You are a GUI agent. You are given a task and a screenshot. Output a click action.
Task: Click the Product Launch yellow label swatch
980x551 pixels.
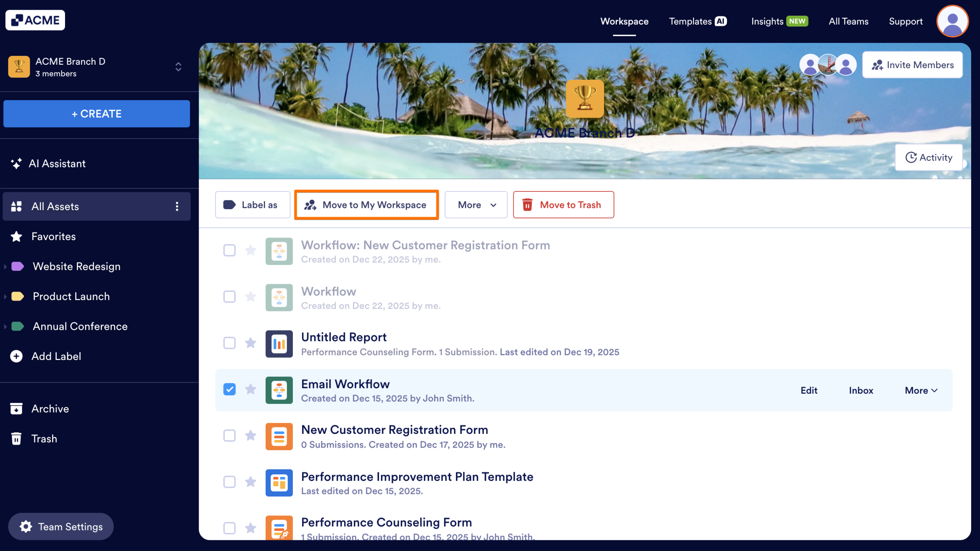pos(18,296)
